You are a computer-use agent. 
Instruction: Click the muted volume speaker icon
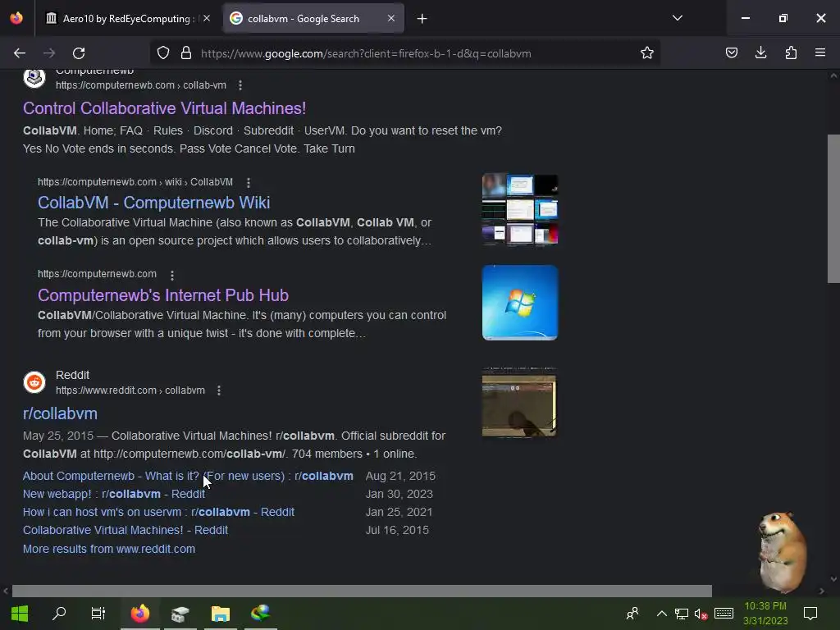[x=701, y=614]
